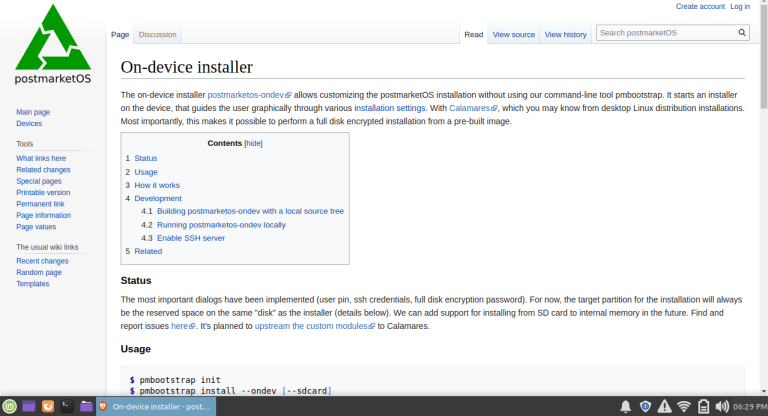Click the shield security tray icon
This screenshot has width=768, height=416.
[x=645, y=406]
